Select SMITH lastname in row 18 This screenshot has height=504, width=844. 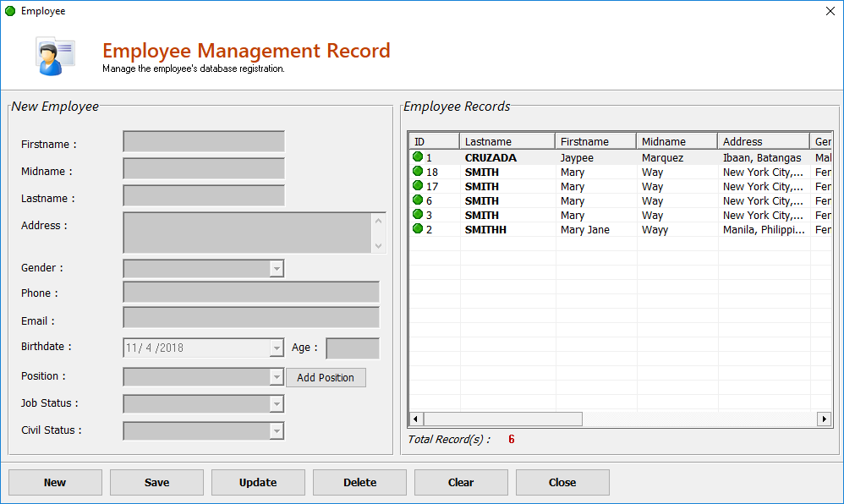(482, 173)
